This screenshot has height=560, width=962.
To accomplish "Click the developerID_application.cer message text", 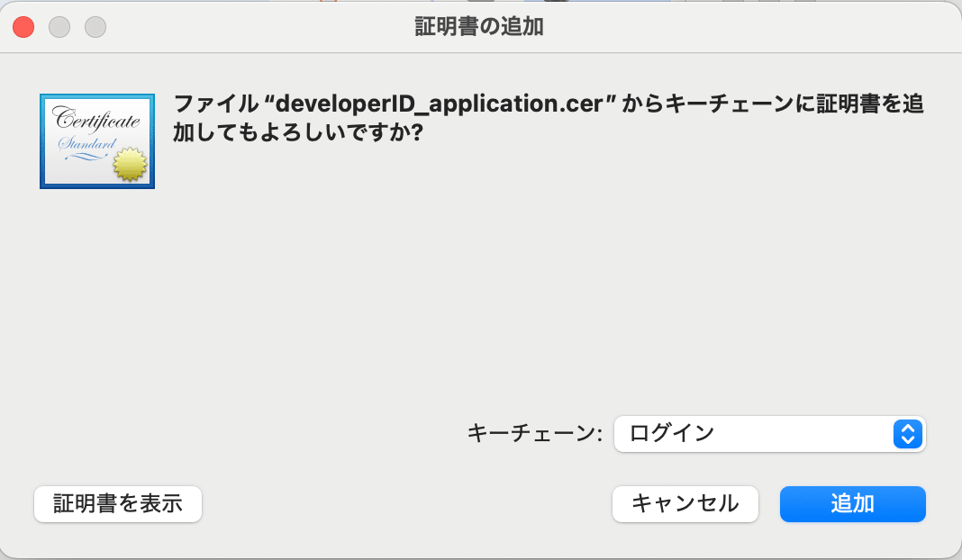I will [549, 117].
